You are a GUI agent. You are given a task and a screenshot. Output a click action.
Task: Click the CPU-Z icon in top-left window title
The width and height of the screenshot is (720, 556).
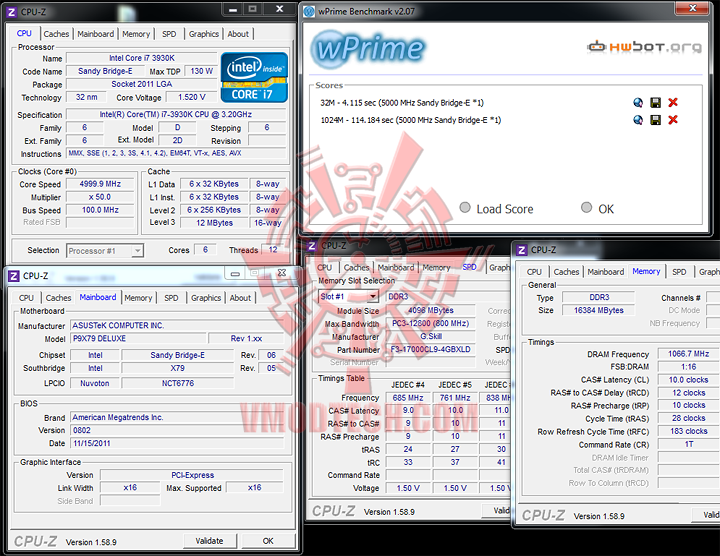[11, 12]
